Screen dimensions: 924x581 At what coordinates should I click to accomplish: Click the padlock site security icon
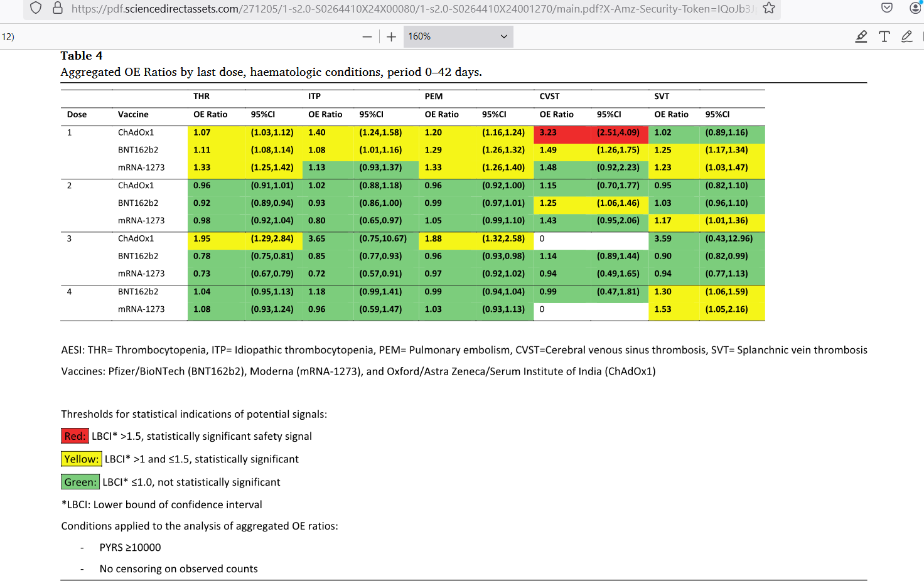[58, 8]
